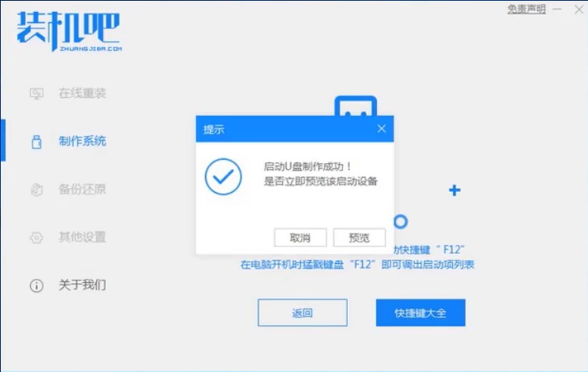Open 快捷键大全 shortcut list
Image resolution: width=588 pixels, height=372 pixels.
(420, 313)
